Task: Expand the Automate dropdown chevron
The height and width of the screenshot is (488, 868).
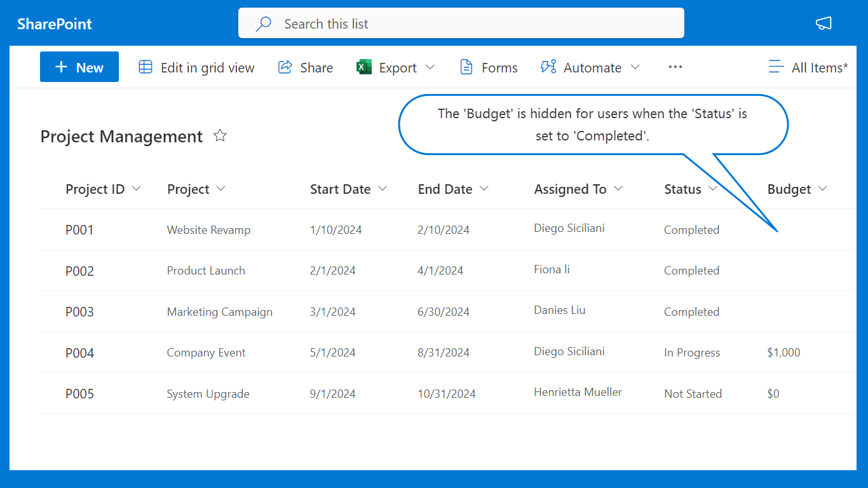Action: point(635,67)
